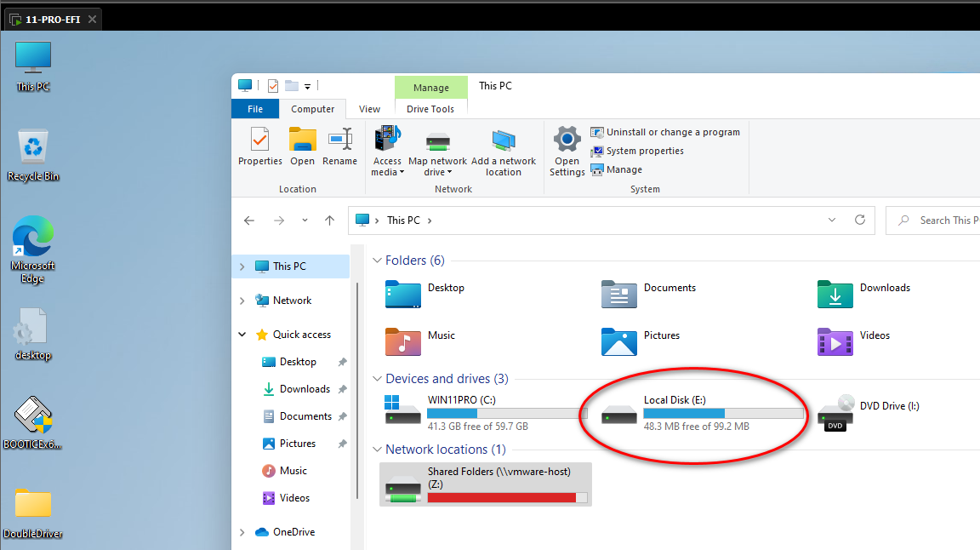This screenshot has width=980, height=550.
Task: Open the Recycle Bin desktop icon
Action: [33, 155]
